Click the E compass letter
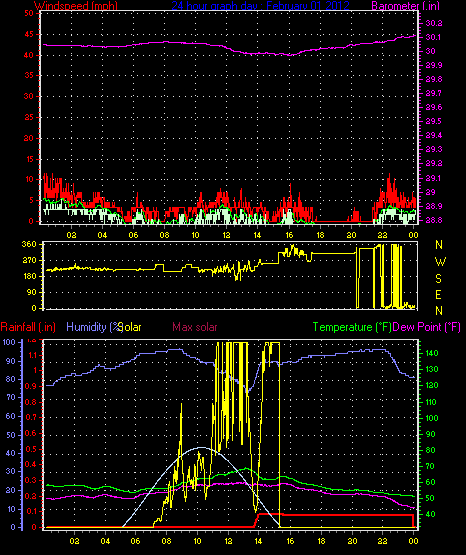Viewport: 466px width, 555px height. [438, 295]
